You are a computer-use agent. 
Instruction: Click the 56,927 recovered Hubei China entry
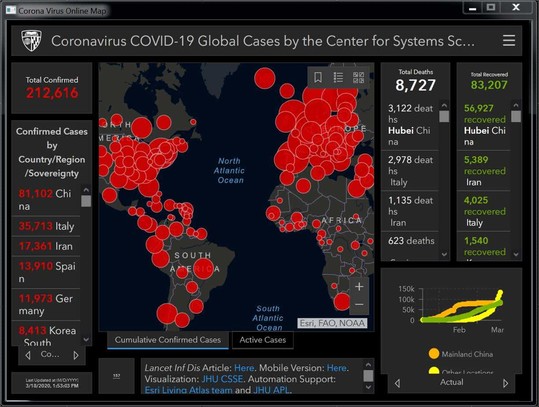coord(484,125)
